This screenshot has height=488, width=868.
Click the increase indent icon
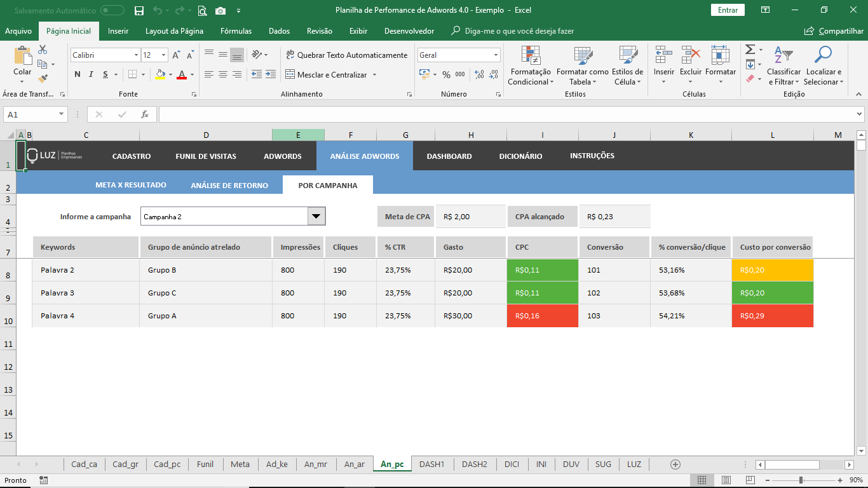(x=270, y=74)
